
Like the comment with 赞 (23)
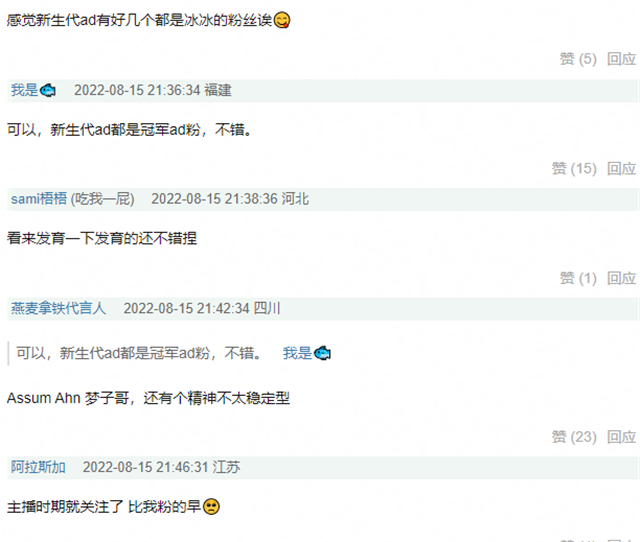(574, 437)
